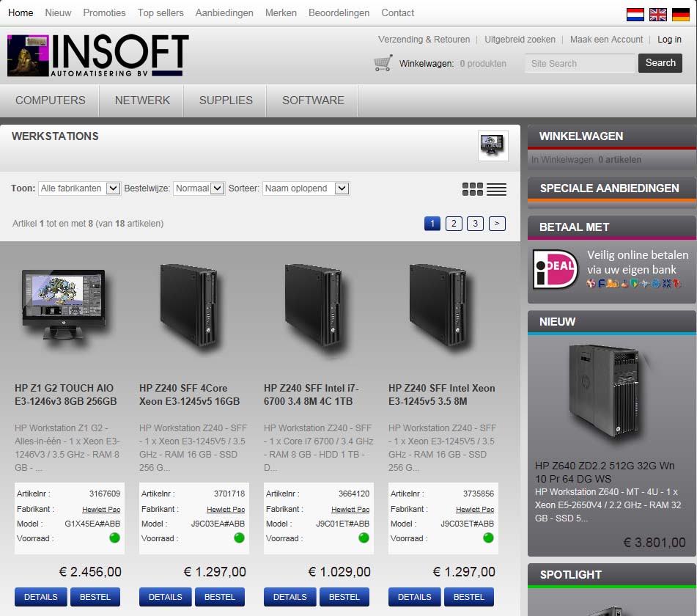View details of HP Z240 SFF Intel i7-6700

(290, 597)
